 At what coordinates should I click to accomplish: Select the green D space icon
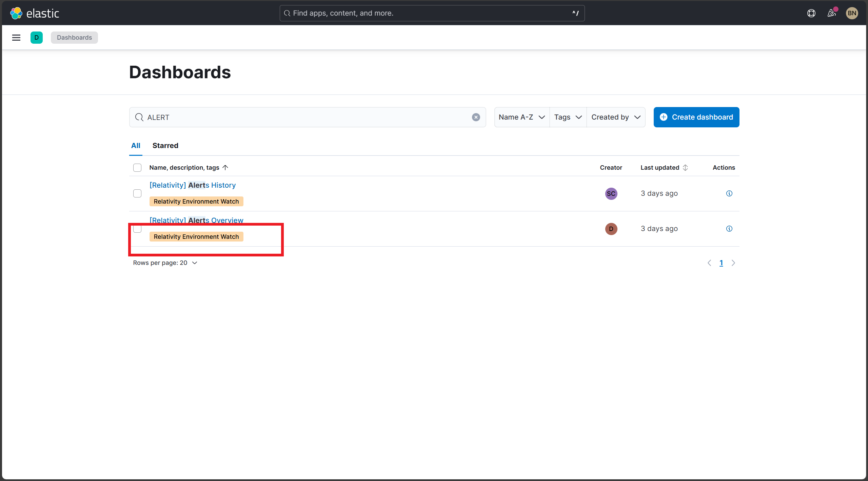tap(36, 37)
